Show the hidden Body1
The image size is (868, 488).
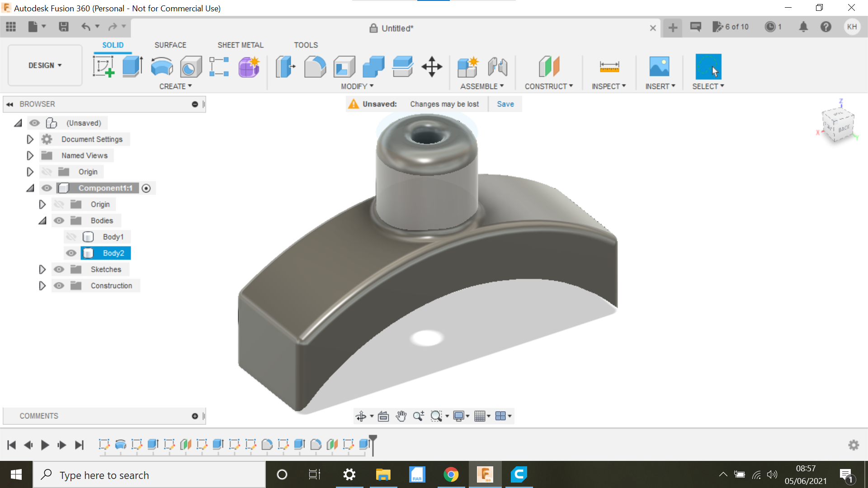point(71,236)
